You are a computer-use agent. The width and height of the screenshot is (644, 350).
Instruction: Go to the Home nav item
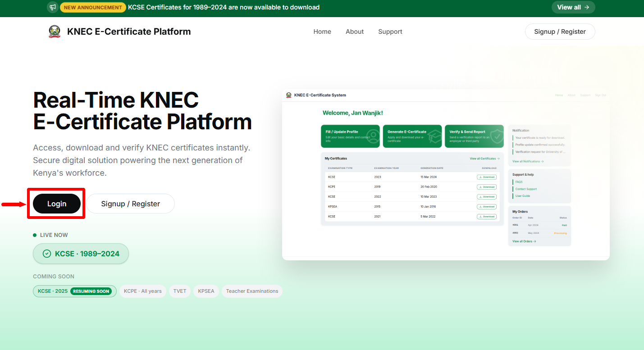[322, 32]
